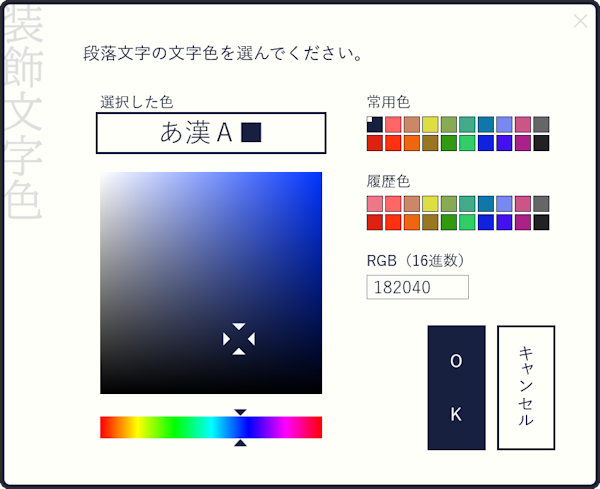Pick the yellow swatch in 常用色
Viewport: 600px width, 489px height.
point(430,125)
